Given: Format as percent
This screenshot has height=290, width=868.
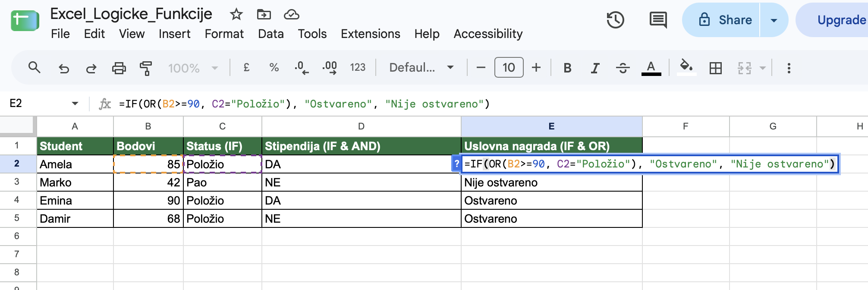Looking at the screenshot, I should [274, 68].
